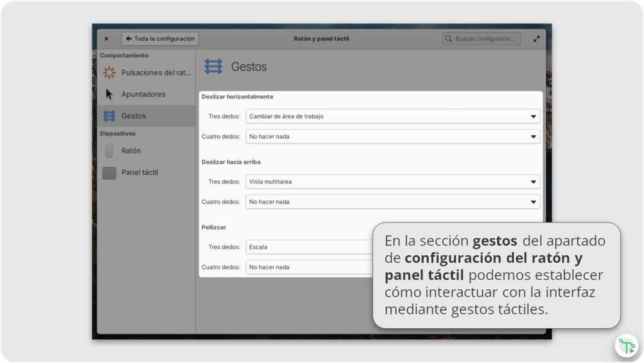The width and height of the screenshot is (644, 363).
Task: Open three-finger horizontal swipe dropdown
Action: [x=392, y=117]
